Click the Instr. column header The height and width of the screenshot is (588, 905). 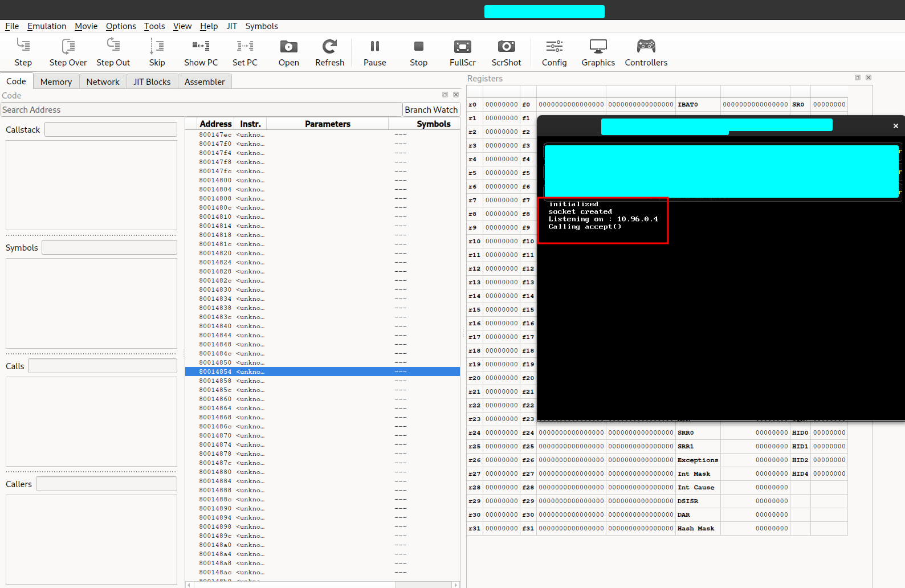pos(250,124)
